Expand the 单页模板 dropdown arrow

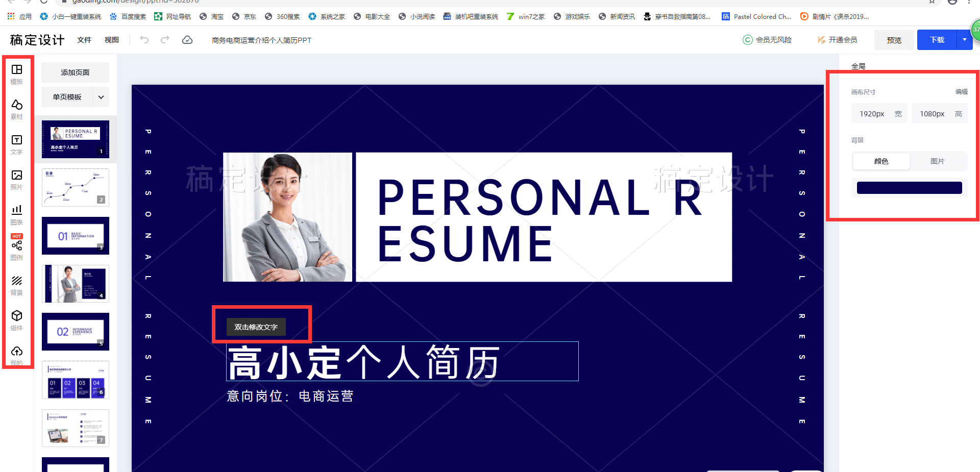point(101,97)
